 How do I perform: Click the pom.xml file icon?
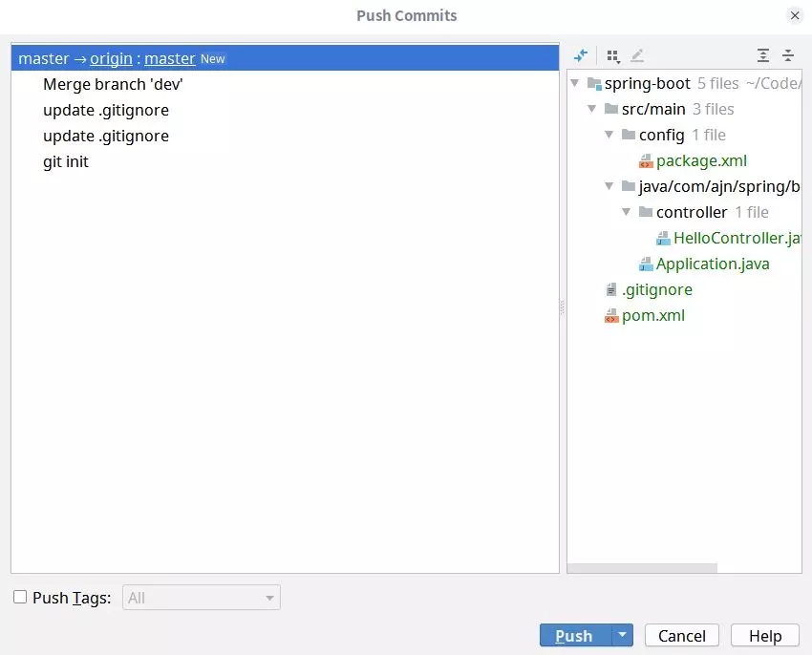pyautogui.click(x=611, y=316)
